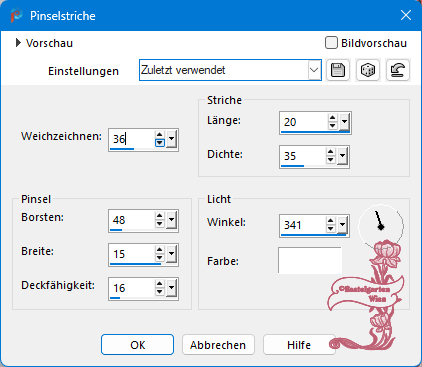
Task: Open the Farbe white color swatch
Action: (310, 260)
